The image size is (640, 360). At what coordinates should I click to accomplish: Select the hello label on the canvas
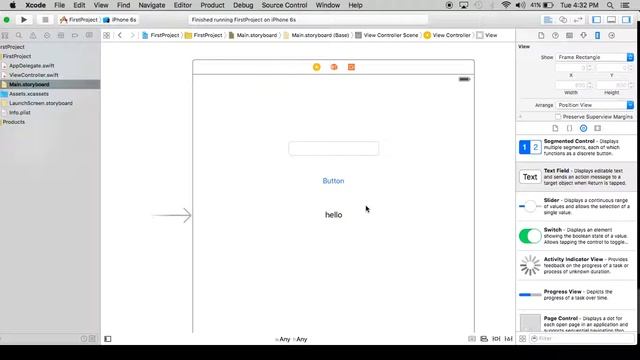pos(333,215)
